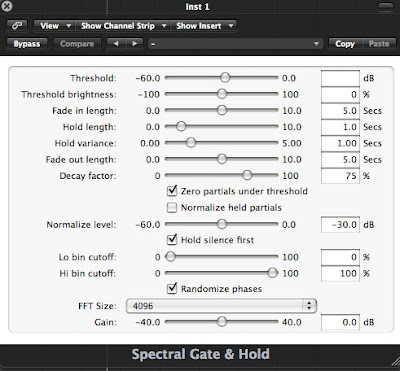The height and width of the screenshot is (371, 400).
Task: Open the Show Insert menu
Action: (x=203, y=26)
